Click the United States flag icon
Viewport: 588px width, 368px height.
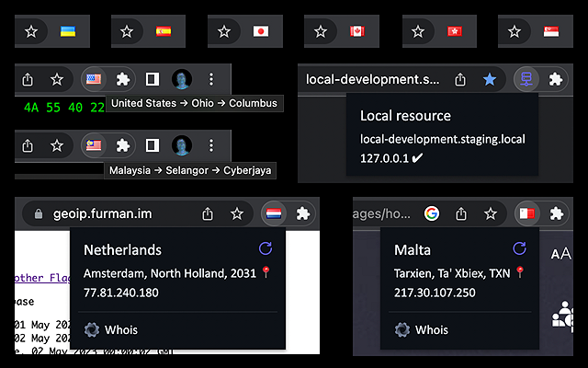pyautogui.click(x=93, y=80)
